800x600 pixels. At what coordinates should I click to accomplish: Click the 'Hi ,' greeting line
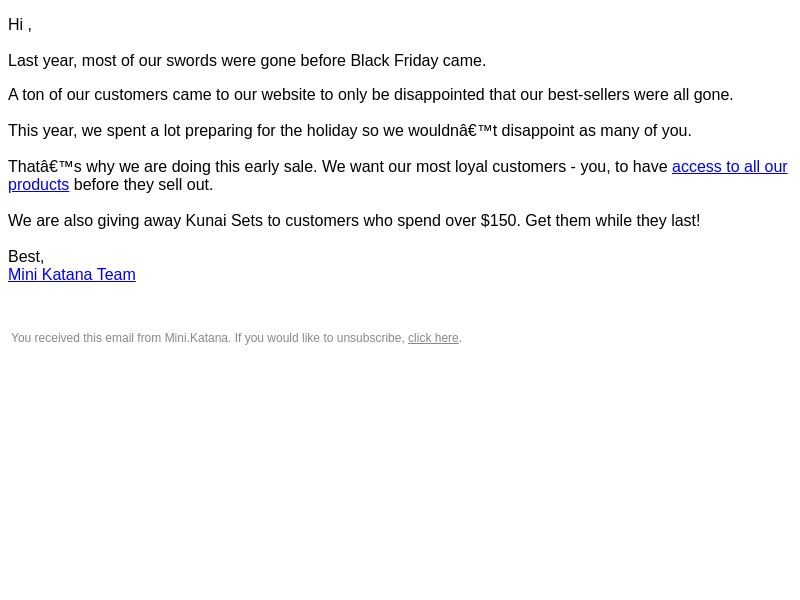click(20, 24)
